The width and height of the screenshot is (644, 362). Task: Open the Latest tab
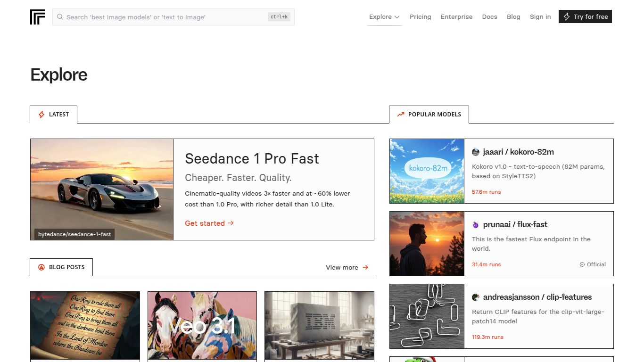54,115
